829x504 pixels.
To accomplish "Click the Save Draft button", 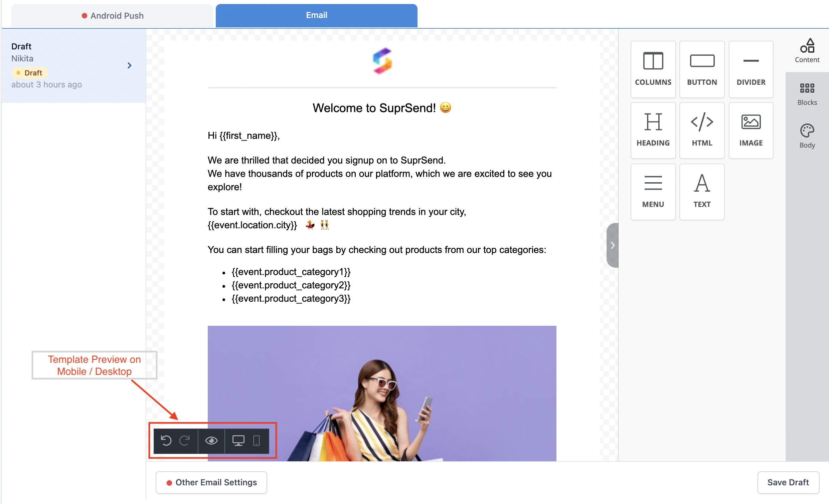I will coord(788,482).
